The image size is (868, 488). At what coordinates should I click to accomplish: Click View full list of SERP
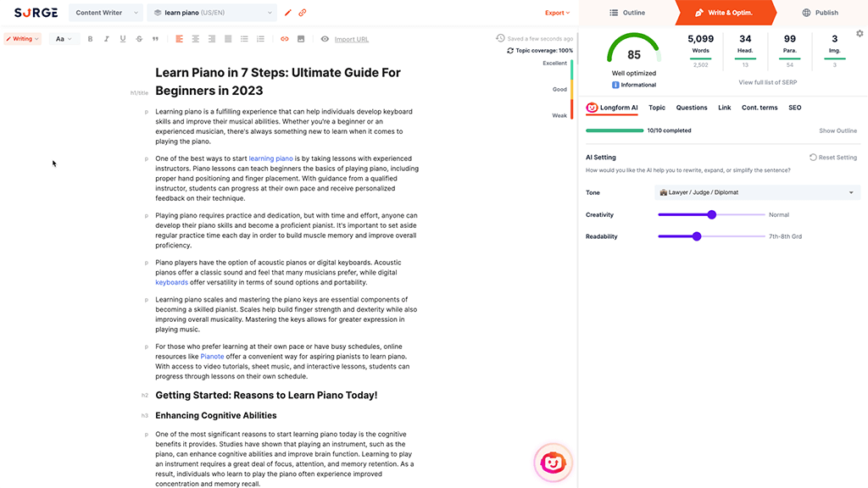point(768,82)
